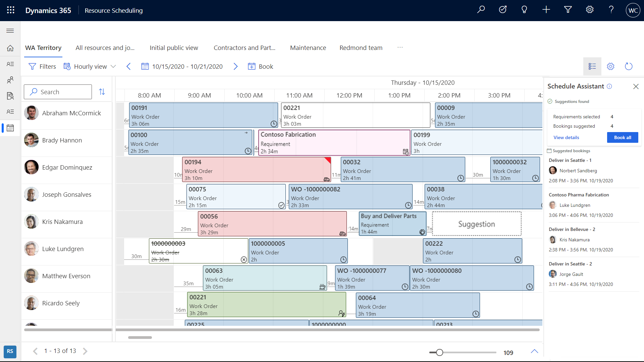This screenshot has height=362, width=644.
Task: Click the View details link in Schedule Assistant
Action: coord(566,137)
